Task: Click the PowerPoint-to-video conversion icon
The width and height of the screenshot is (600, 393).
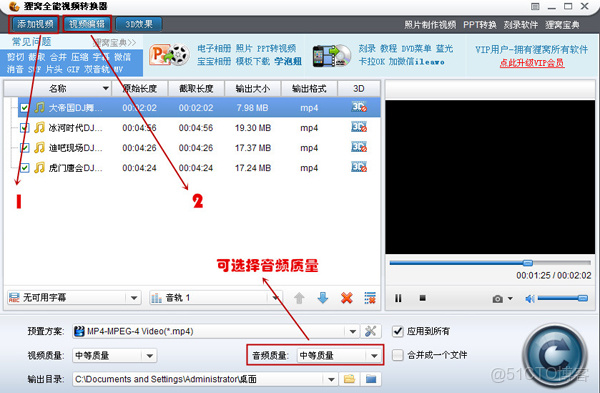Action: (170, 55)
